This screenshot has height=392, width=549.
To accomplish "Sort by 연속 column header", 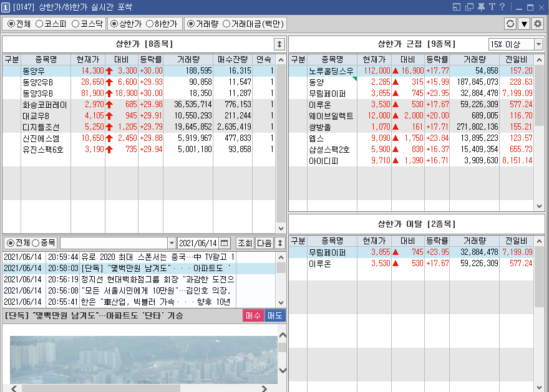I will click(x=264, y=59).
